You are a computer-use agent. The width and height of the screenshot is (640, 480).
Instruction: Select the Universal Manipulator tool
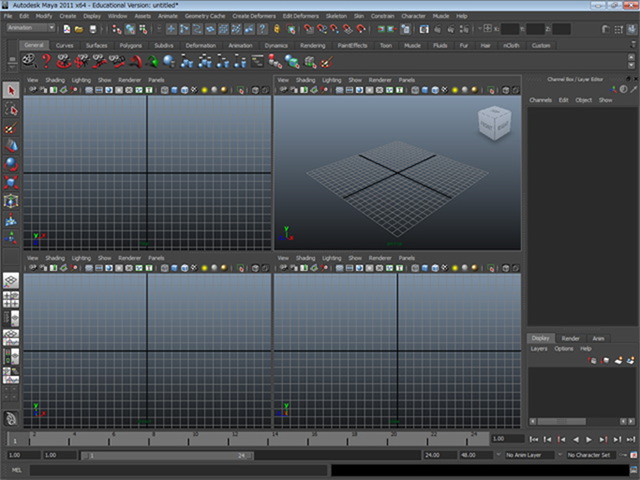11,201
